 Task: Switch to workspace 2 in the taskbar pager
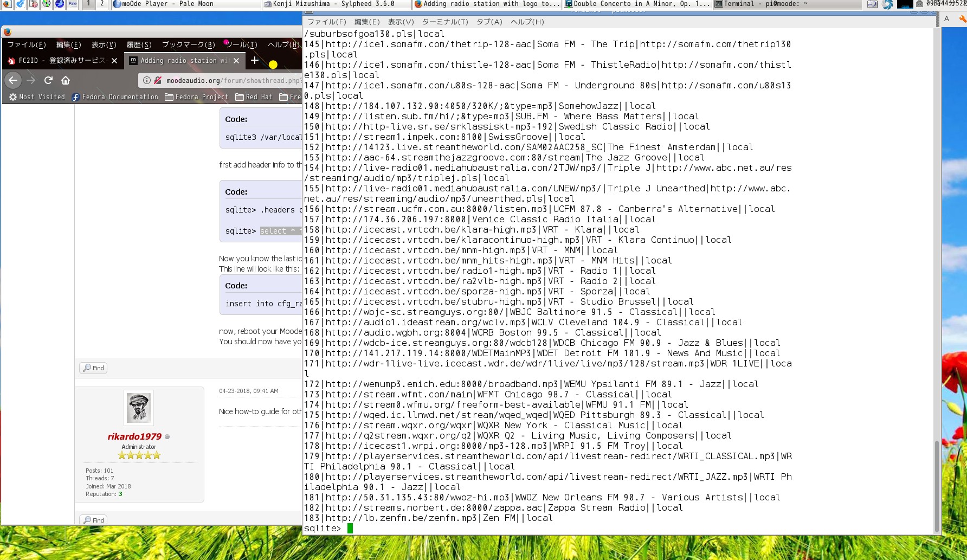click(101, 4)
